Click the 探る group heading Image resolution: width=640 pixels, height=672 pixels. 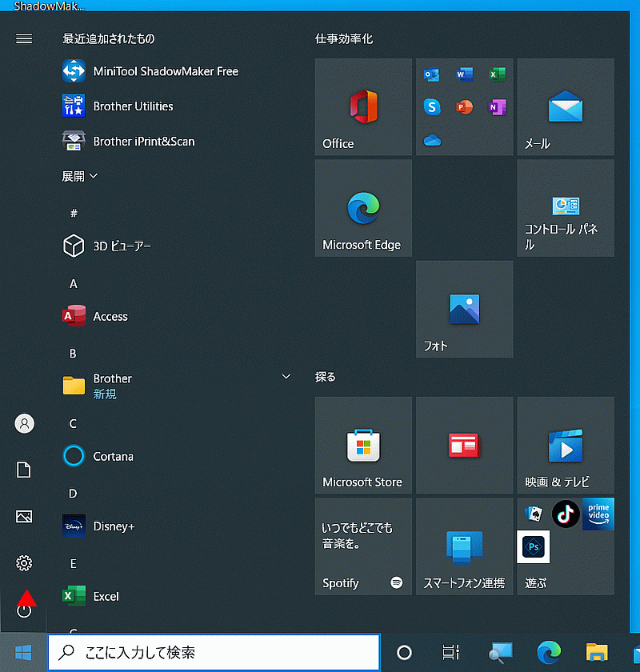(326, 377)
